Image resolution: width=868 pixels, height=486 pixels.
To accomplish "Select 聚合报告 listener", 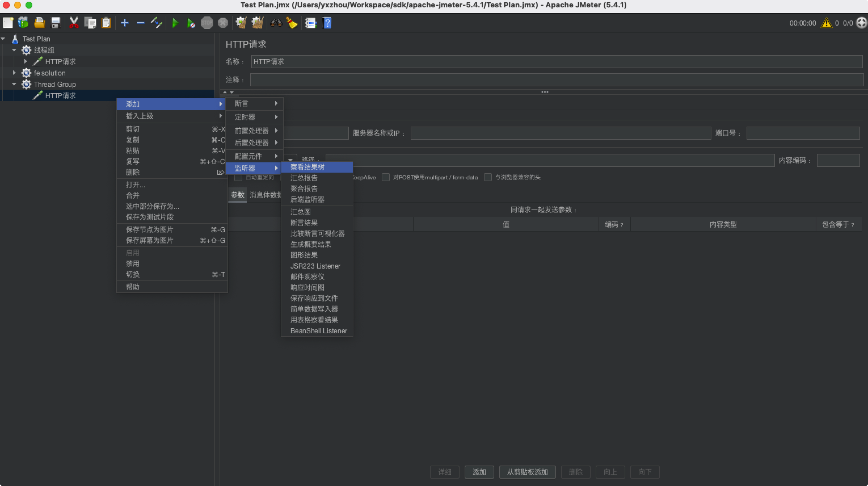I will tap(317, 189).
